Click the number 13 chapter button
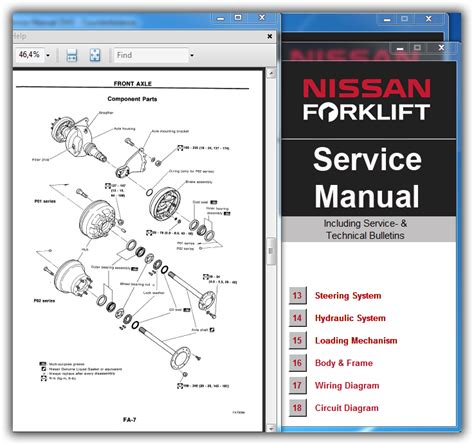The width and height of the screenshot is (474, 445). (x=297, y=295)
